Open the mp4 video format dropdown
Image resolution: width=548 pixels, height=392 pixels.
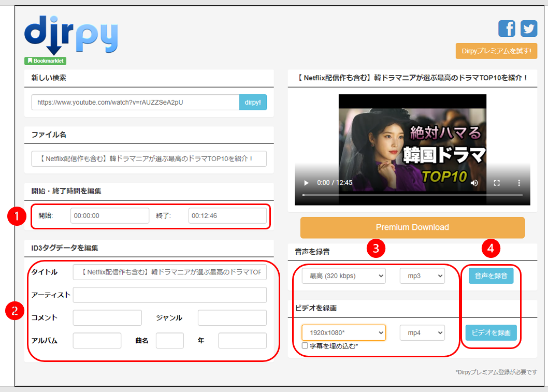(422, 333)
